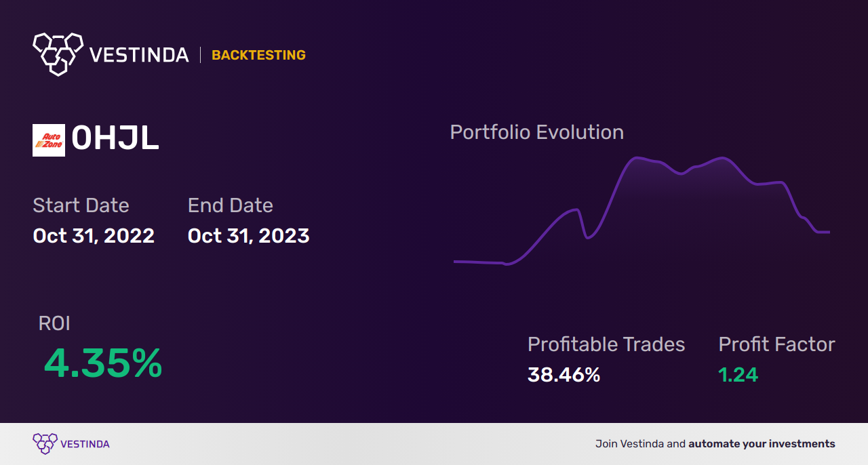This screenshot has height=465, width=868.
Task: Click the Portfolio Evolution heading
Action: 537,132
